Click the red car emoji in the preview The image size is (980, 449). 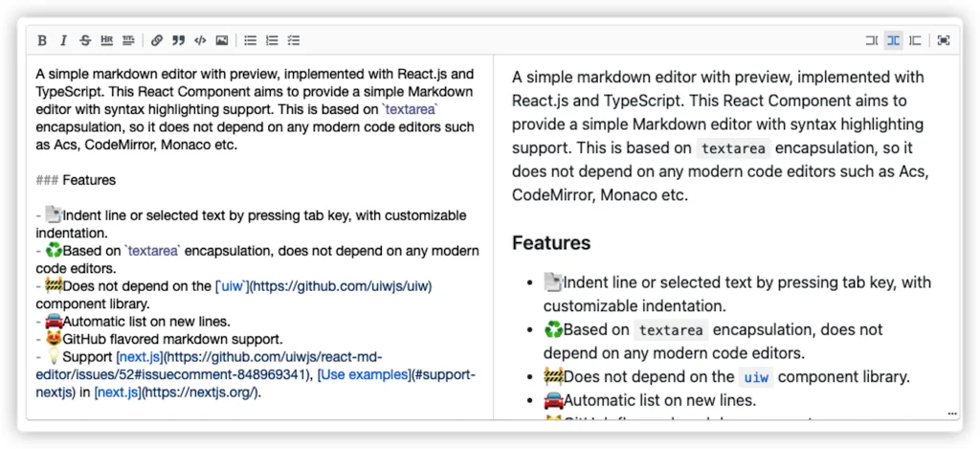coord(554,401)
